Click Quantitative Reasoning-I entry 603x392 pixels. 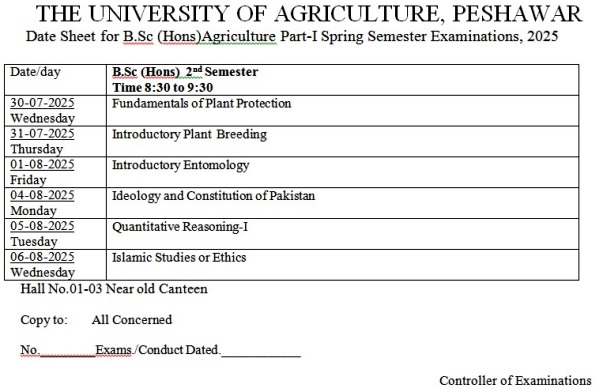click(x=180, y=227)
